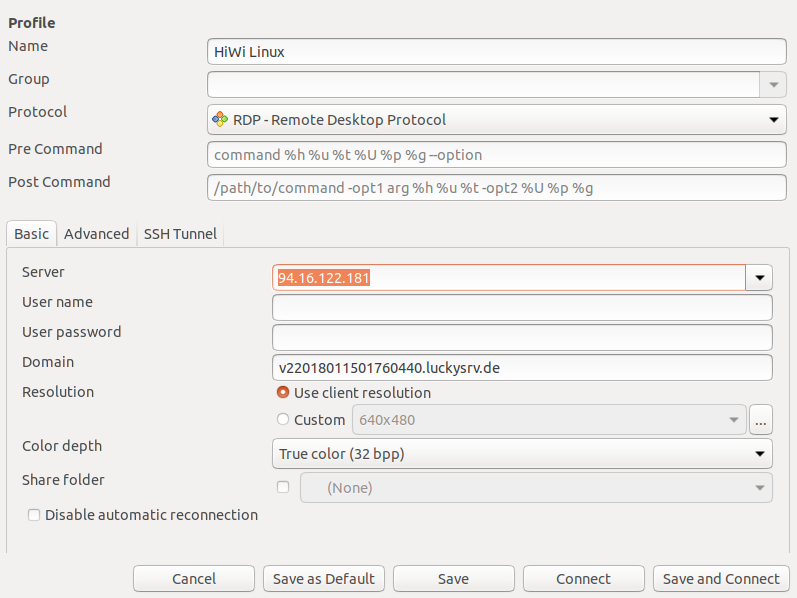This screenshot has width=797, height=598.
Task: Expand the Server history dropdown arrow
Action: 760,278
